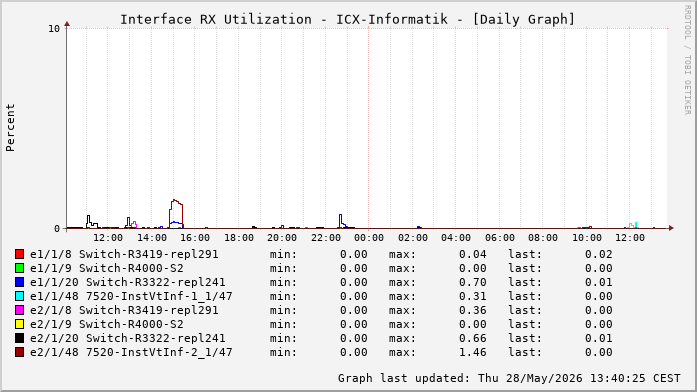Viewport: 697px width, 392px height.
Task: Click the yellow e2/1/9 legend swatch
Action: tap(20, 324)
